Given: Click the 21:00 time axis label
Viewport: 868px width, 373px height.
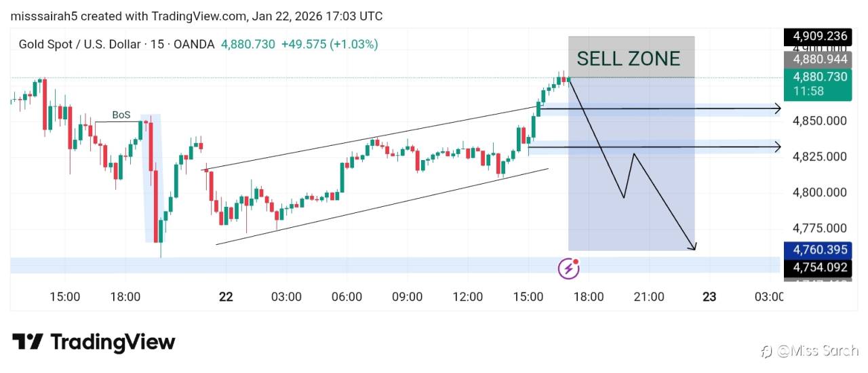Looking at the screenshot, I should click(649, 296).
